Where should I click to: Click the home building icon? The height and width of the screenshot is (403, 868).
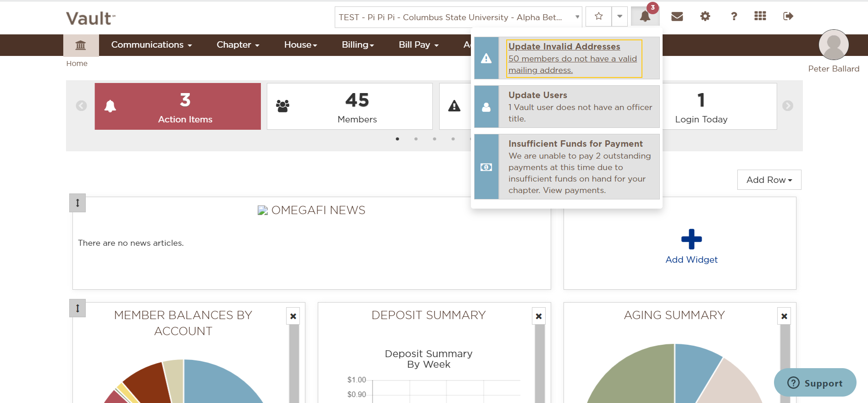point(81,45)
